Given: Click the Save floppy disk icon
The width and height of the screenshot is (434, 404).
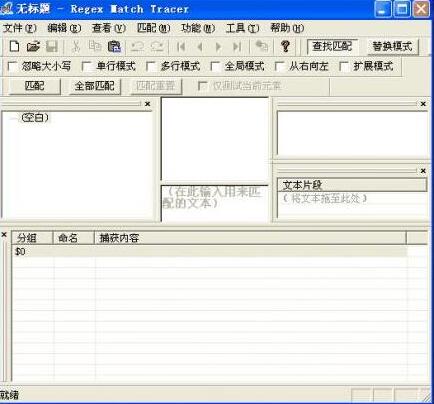Looking at the screenshot, I should [52, 46].
